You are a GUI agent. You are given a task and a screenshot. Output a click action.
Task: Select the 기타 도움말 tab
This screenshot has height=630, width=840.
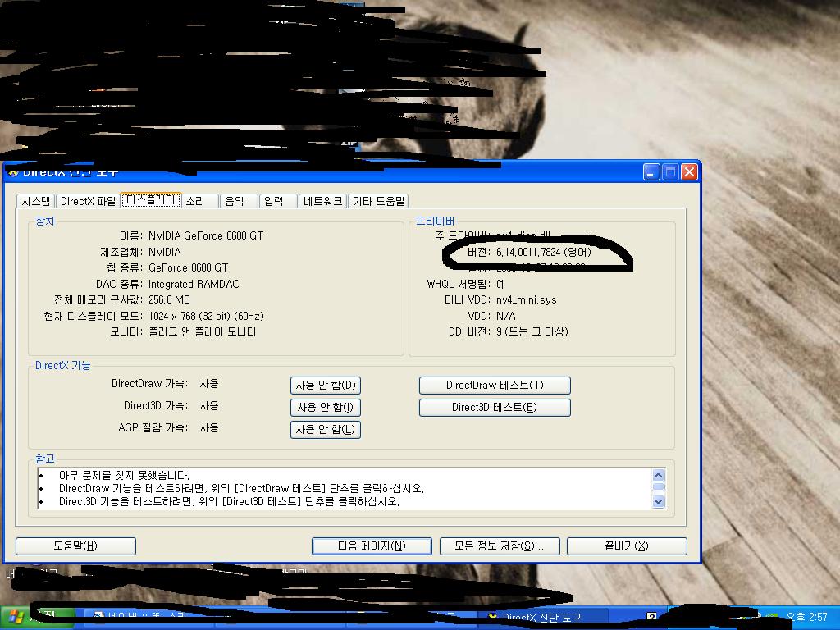click(x=379, y=201)
